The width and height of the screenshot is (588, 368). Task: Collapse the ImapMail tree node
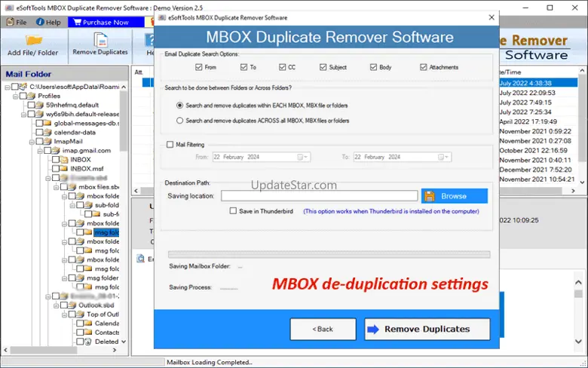click(32, 142)
